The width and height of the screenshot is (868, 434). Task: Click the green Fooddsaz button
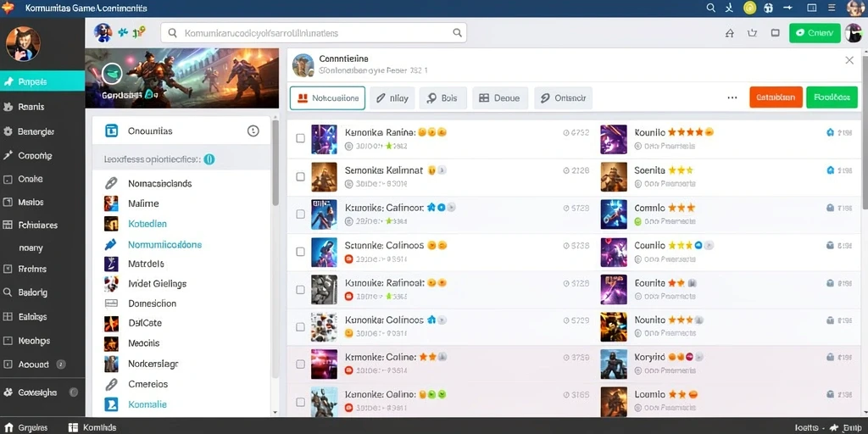tap(832, 97)
